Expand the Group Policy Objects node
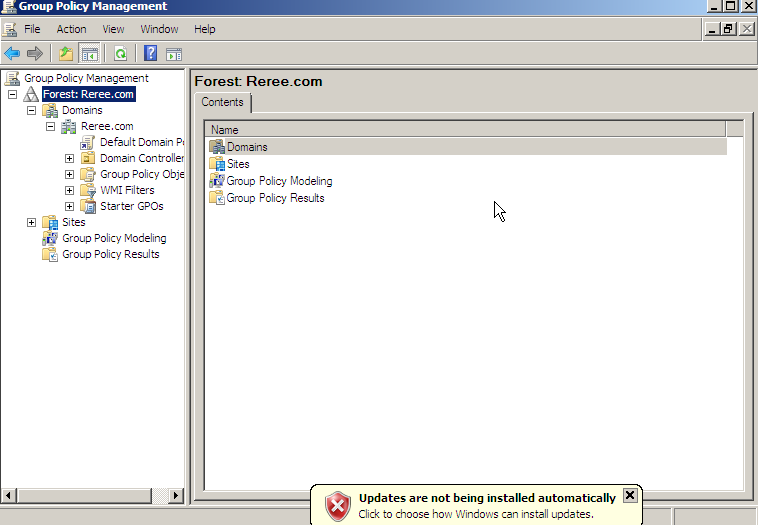The width and height of the screenshot is (758, 525). [x=69, y=174]
